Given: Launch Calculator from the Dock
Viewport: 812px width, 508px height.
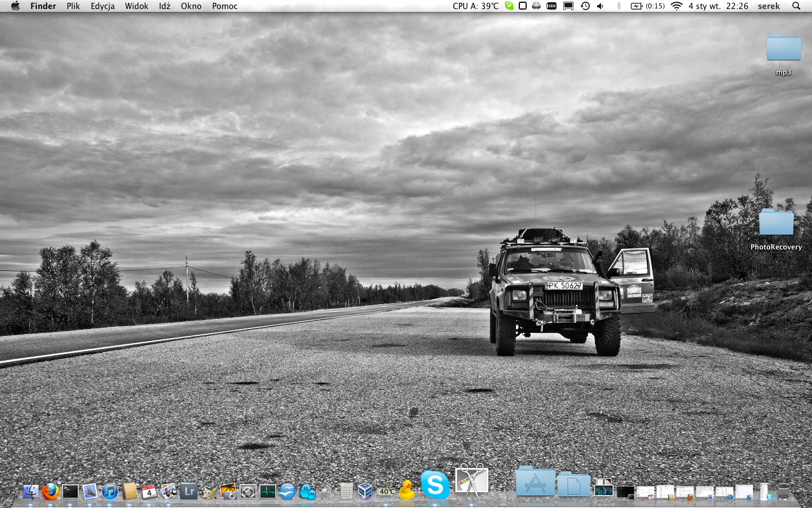Looking at the screenshot, I should click(x=346, y=492).
